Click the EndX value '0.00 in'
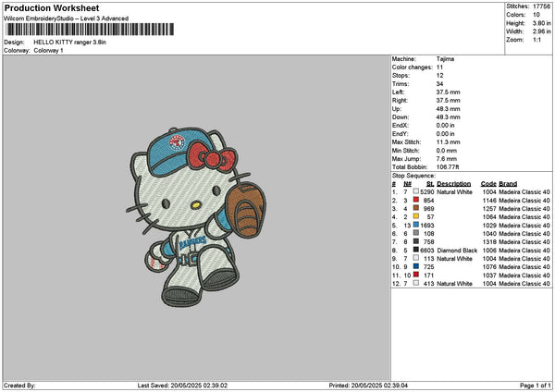This screenshot has width=555, height=392. point(445,126)
